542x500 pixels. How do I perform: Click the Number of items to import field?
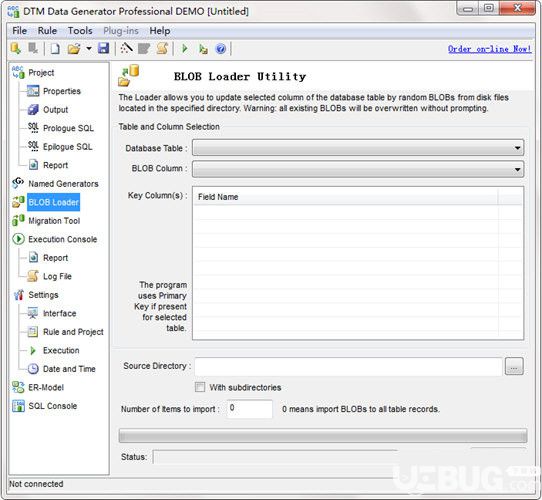pos(250,409)
